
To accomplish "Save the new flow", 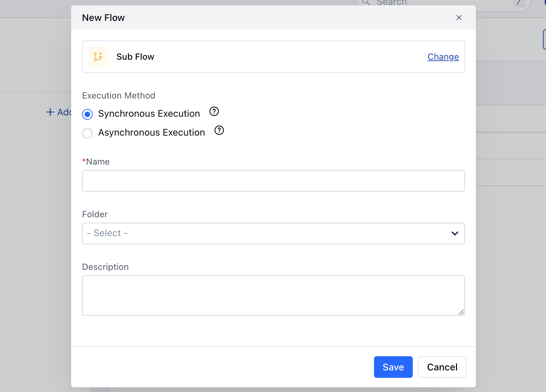I will [393, 367].
